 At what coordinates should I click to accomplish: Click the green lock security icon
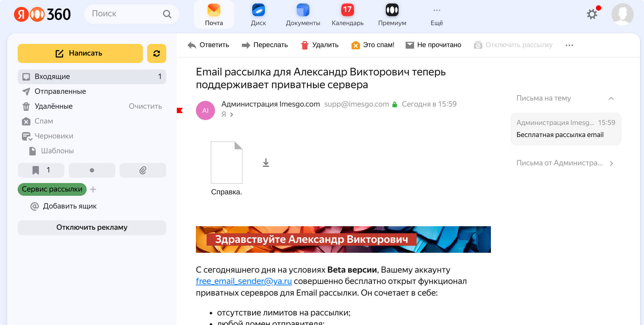point(395,104)
